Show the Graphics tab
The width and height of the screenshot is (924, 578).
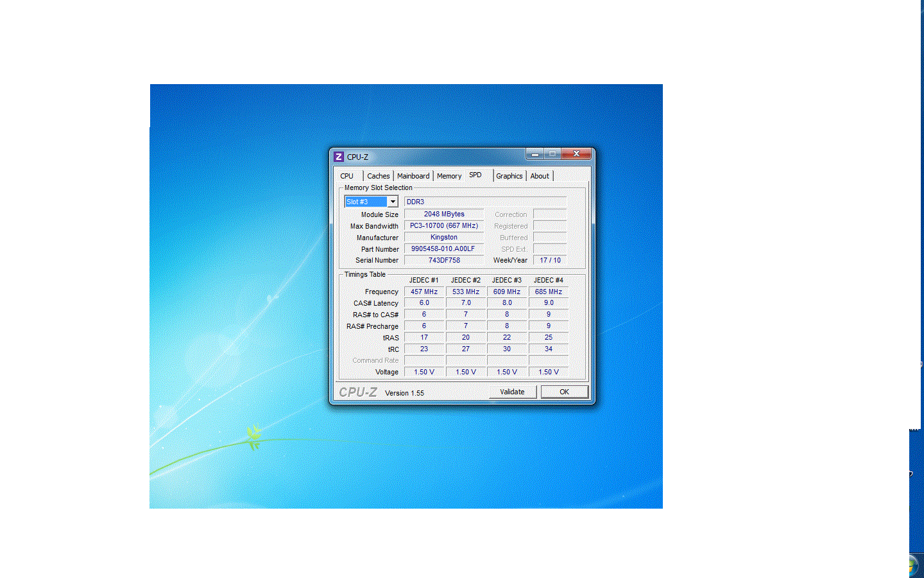[509, 176]
